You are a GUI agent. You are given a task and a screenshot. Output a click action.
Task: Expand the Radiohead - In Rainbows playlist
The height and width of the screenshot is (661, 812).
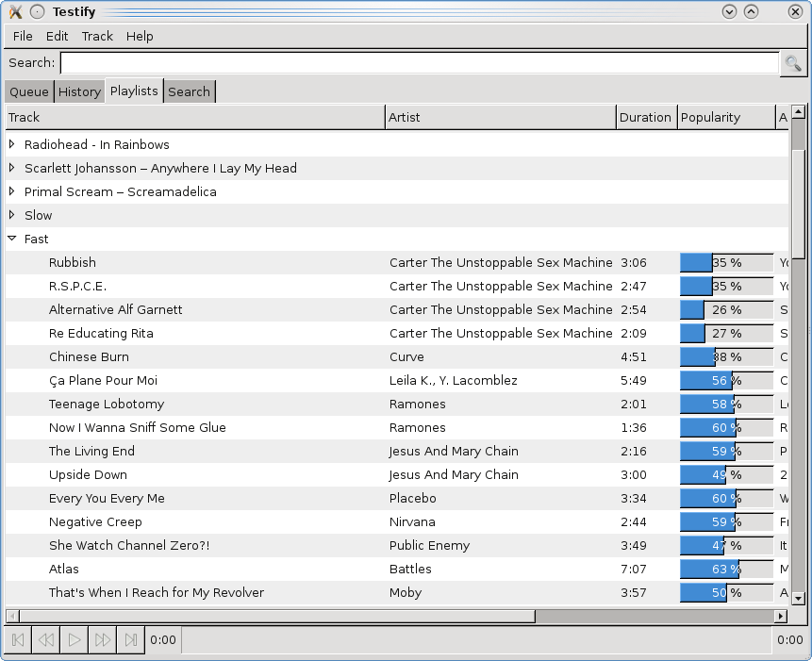[12, 144]
